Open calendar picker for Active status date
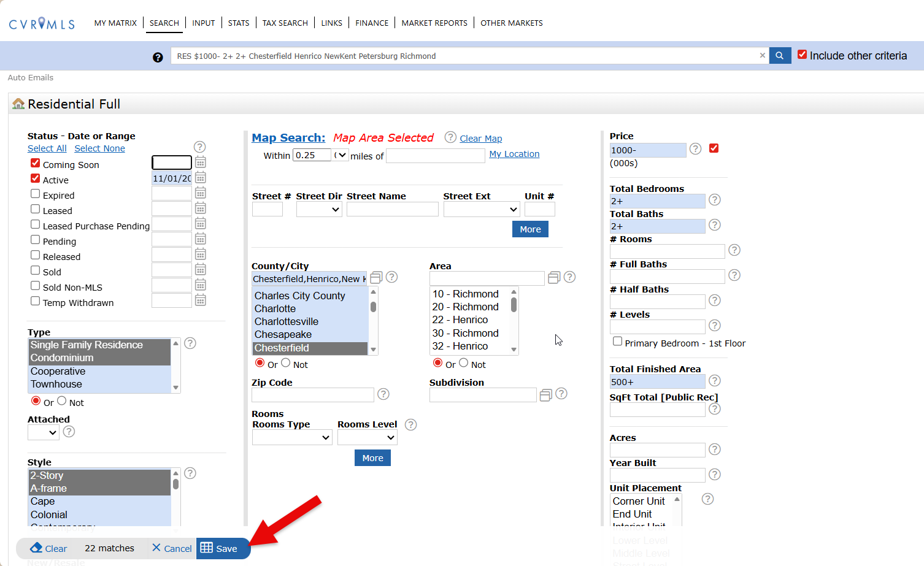This screenshot has height=566, width=924. pos(200,178)
